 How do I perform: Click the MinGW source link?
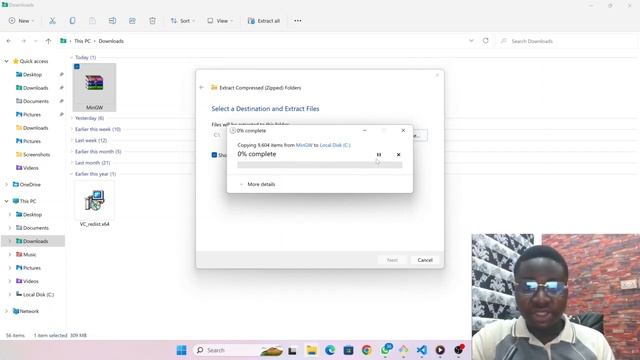point(304,145)
